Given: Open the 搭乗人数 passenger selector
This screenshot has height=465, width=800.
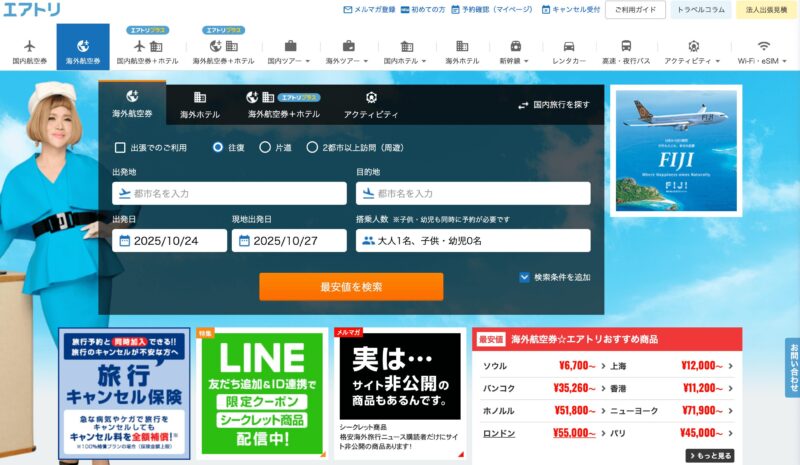Looking at the screenshot, I should [472, 241].
